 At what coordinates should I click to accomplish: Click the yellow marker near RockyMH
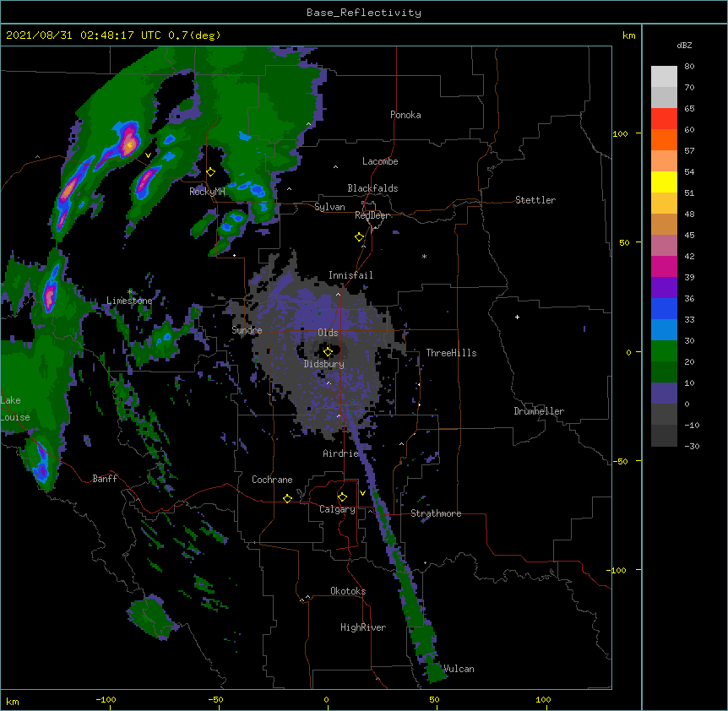pyautogui.click(x=211, y=171)
